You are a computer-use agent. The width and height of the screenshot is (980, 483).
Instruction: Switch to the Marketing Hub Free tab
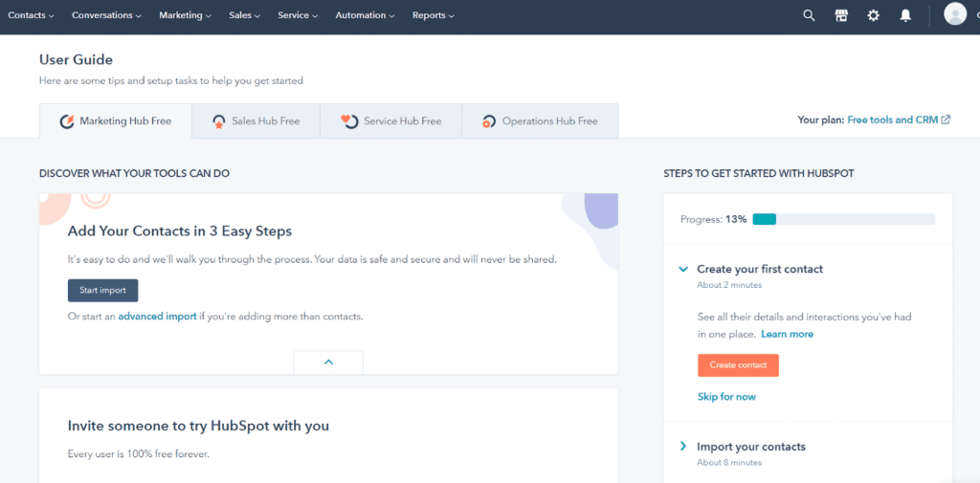tap(115, 121)
